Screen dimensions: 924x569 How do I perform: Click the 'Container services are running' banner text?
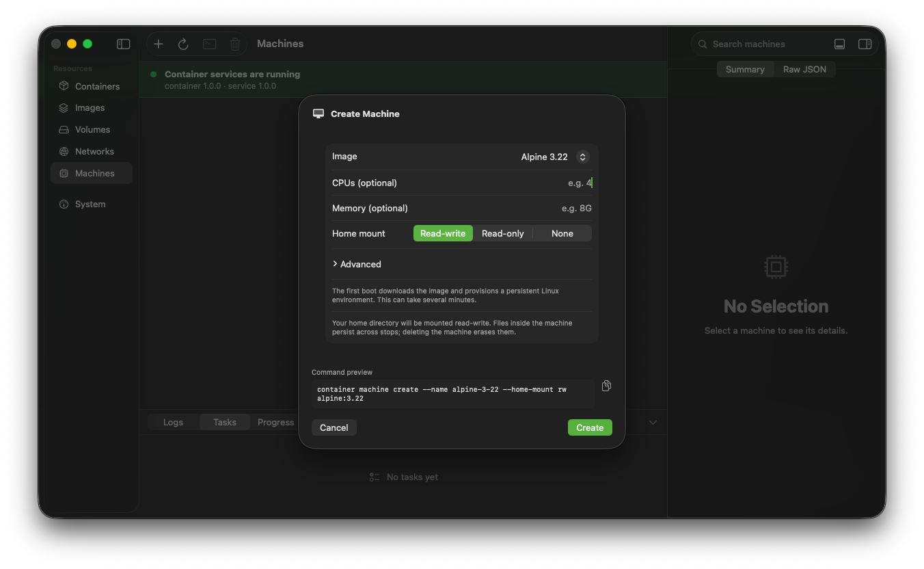[232, 74]
